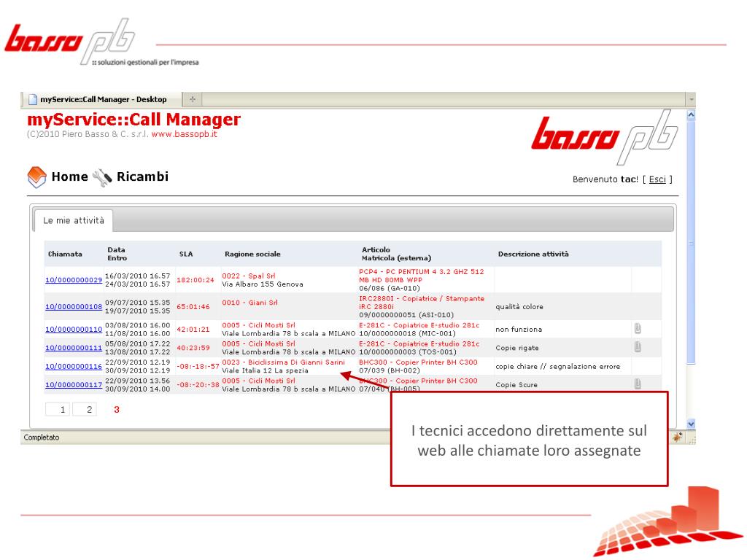Image resolution: width=747 pixels, height=560 pixels.
Task: Open call 10/0000000111
Action: pyautogui.click(x=74, y=348)
